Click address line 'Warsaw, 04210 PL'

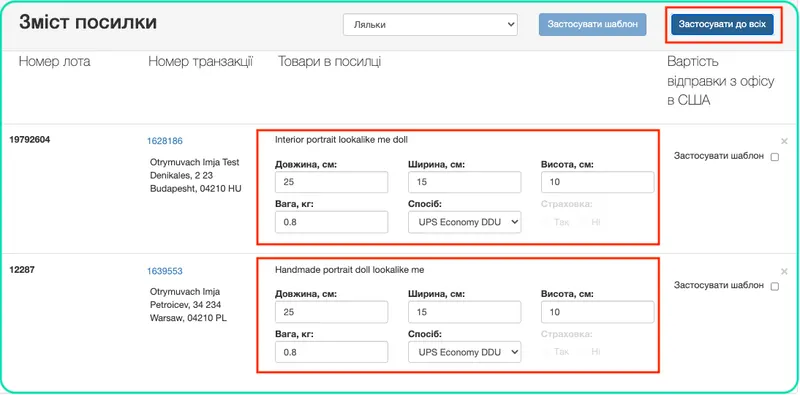click(188, 318)
